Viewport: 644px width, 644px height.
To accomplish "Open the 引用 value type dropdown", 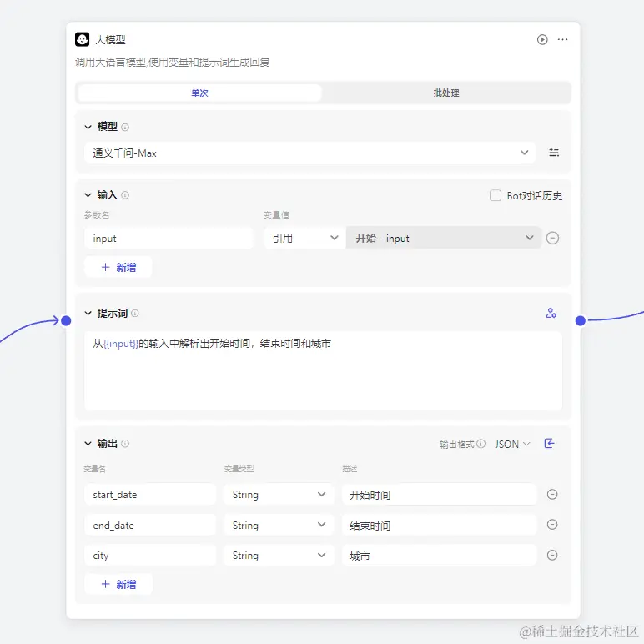I will coord(304,238).
